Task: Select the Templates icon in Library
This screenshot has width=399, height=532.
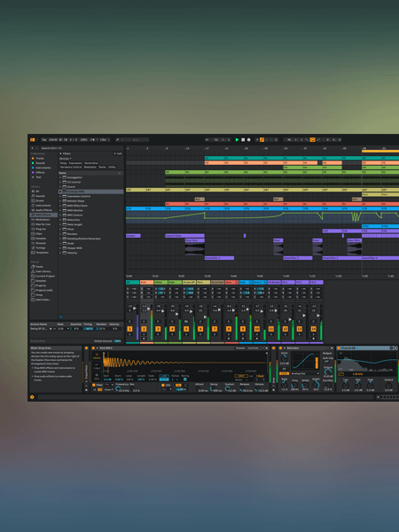Action: (x=33, y=253)
